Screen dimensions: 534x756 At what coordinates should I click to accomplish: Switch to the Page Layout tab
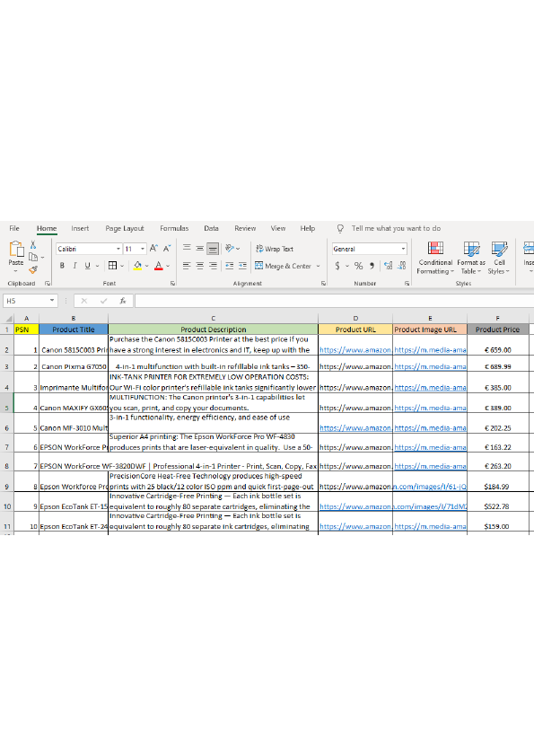[x=125, y=229]
